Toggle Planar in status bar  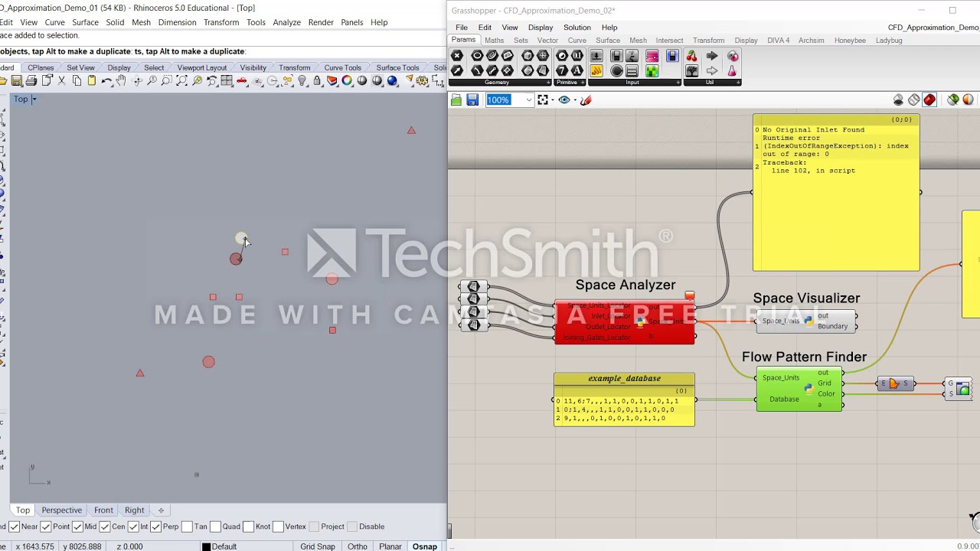point(390,546)
